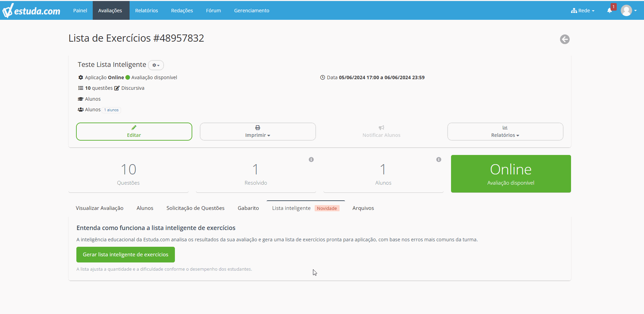Screen dimensions: 644x314
Task: Expand the Relatórios dropdown button
Action: point(505,131)
